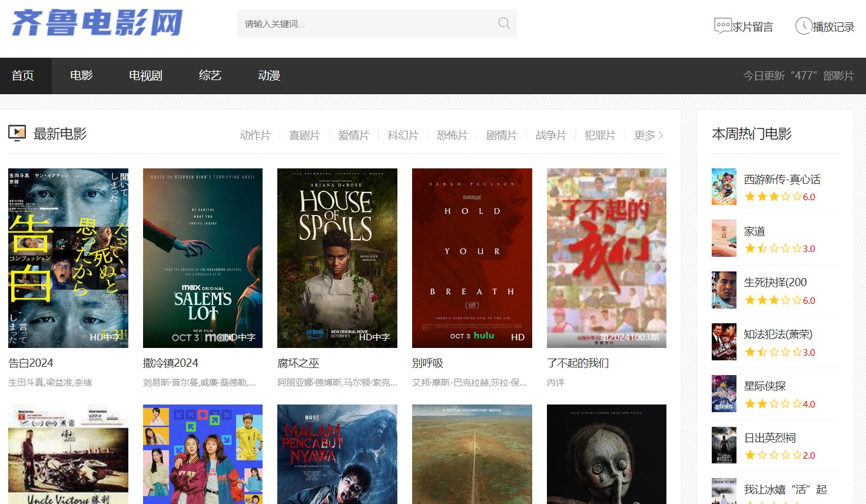Screen dimensions: 866x504
Task: Open the creepy doll face poster
Action: [x=606, y=454]
